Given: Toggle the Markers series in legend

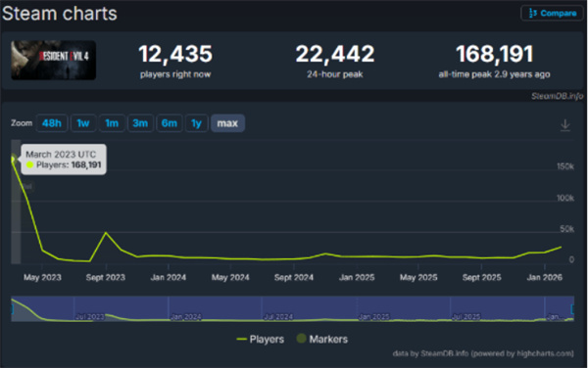Looking at the screenshot, I should pos(322,340).
